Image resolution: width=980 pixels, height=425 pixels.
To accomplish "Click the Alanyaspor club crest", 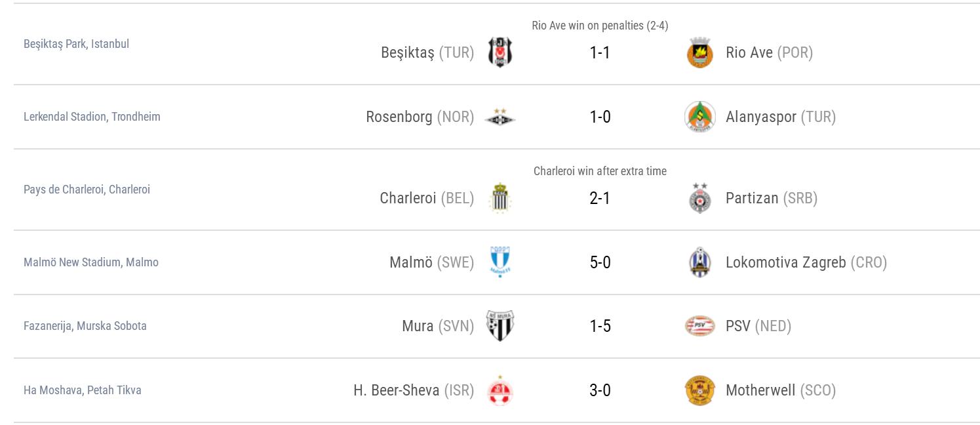I will [x=699, y=117].
